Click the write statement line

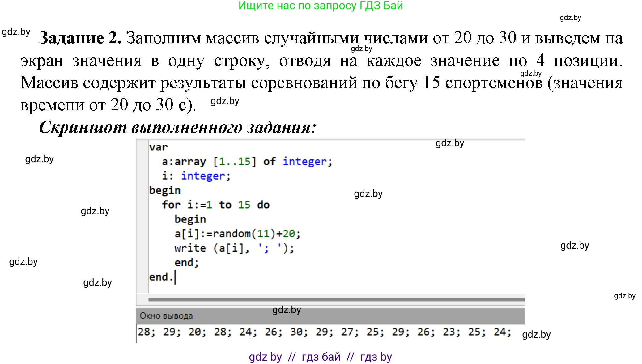[x=234, y=248]
